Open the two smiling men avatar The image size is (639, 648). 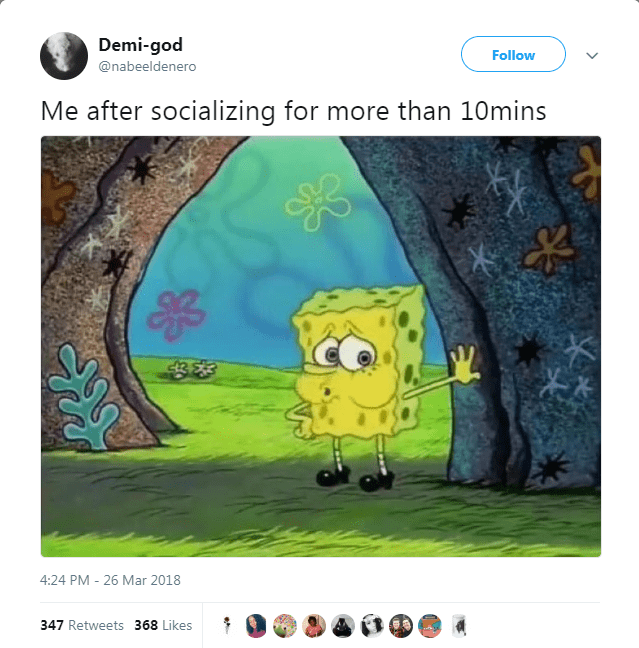pos(401,626)
